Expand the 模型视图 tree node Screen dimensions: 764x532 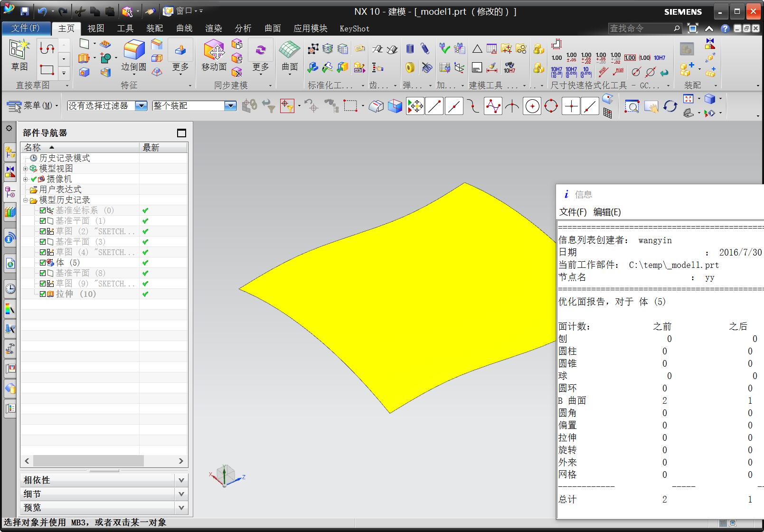pyautogui.click(x=25, y=168)
